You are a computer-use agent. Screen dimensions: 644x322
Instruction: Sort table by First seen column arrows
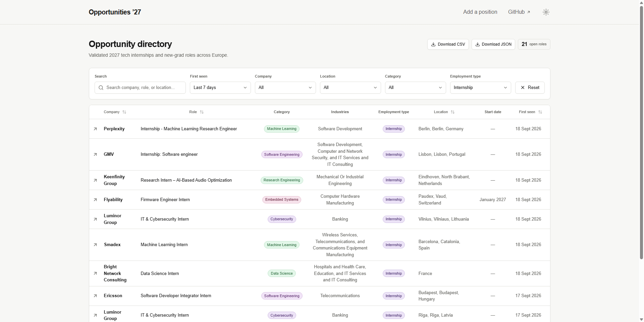[x=540, y=112]
